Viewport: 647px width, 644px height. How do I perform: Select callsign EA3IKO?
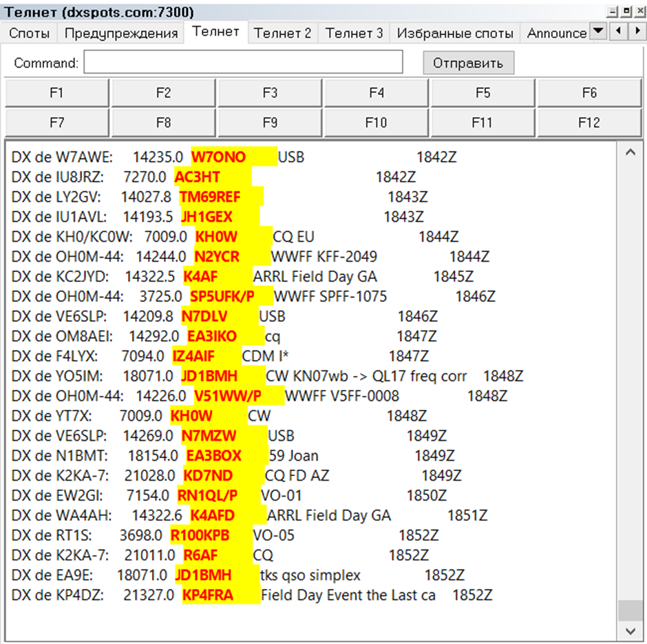[x=212, y=336]
